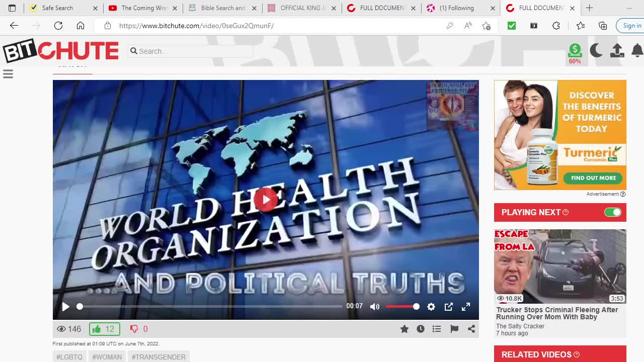Open player settings gear

pyautogui.click(x=431, y=307)
